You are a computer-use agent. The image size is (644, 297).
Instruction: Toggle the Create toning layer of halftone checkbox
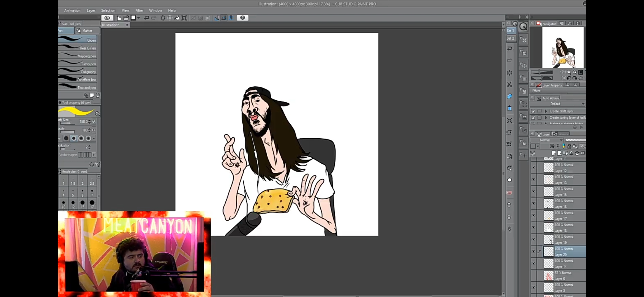pos(533,117)
